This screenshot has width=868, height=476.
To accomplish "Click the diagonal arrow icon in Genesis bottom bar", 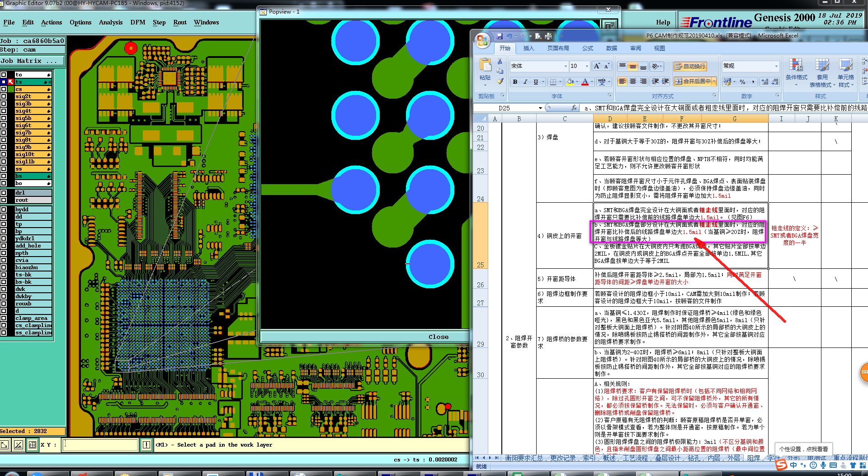I will tap(5, 445).
